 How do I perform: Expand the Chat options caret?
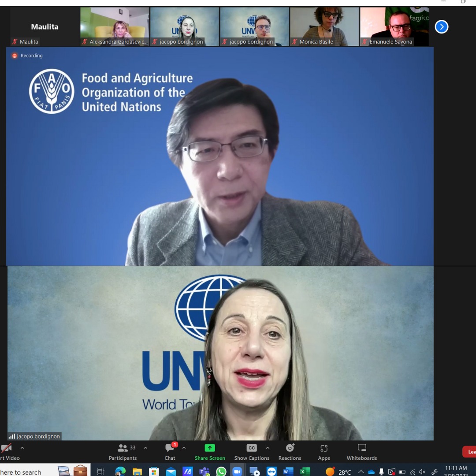[184, 448]
